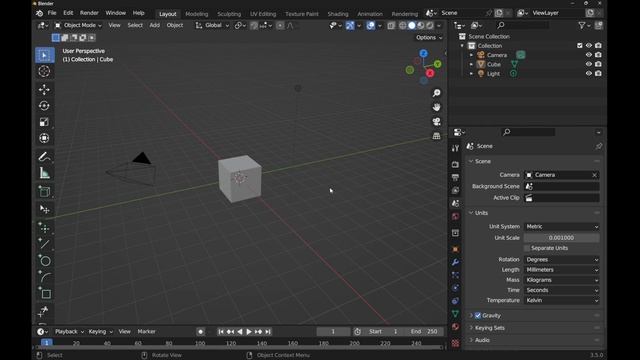The image size is (640, 360).
Task: Activate the Scale tool
Action: click(x=44, y=122)
